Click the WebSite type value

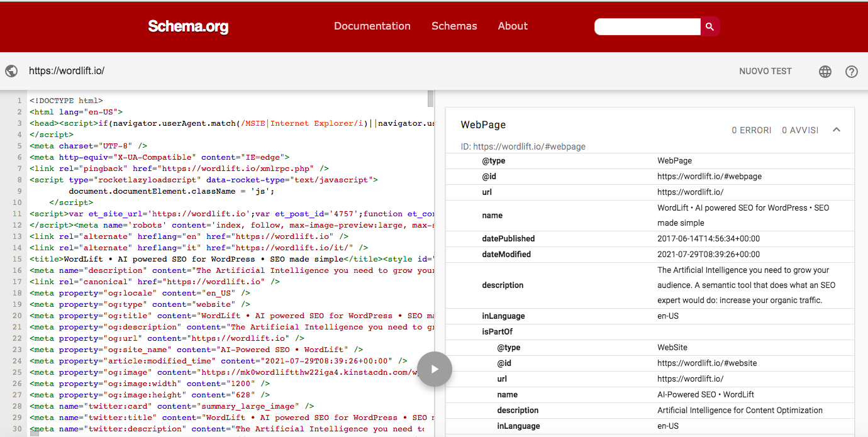click(672, 348)
